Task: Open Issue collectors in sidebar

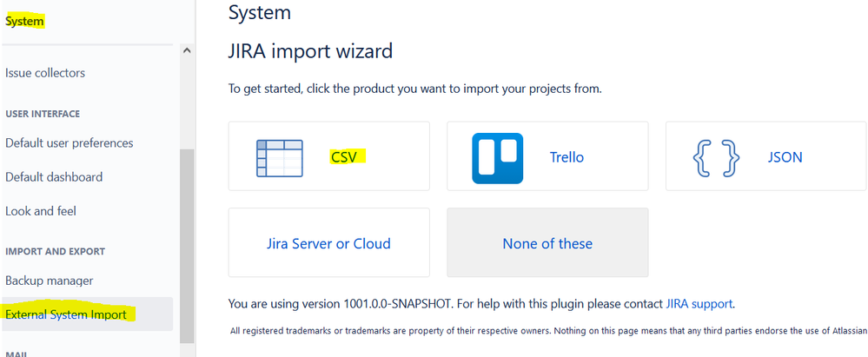Action: [x=45, y=73]
